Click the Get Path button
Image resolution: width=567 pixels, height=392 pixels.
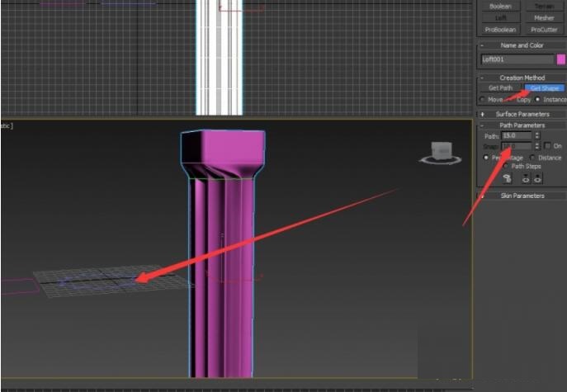500,87
